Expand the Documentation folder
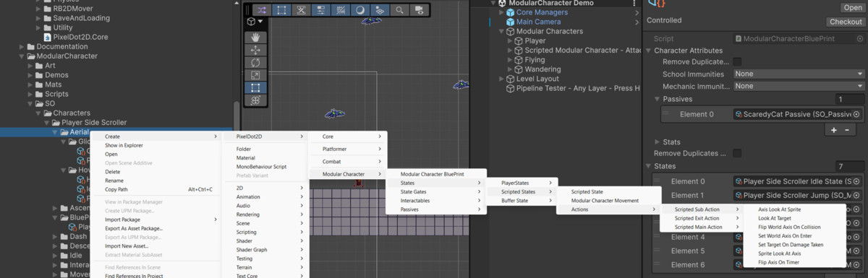Screen dimensions: 868x278 (22, 46)
